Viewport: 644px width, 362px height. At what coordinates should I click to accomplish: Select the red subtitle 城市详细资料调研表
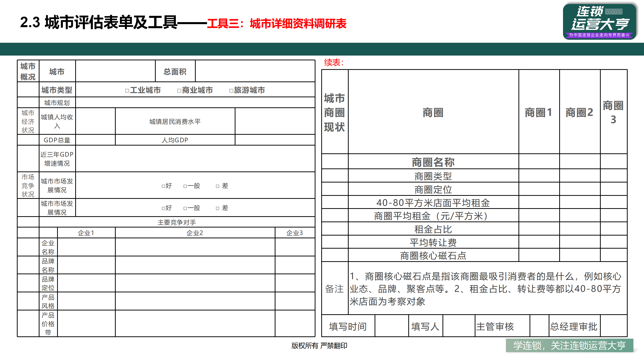pyautogui.click(x=298, y=24)
